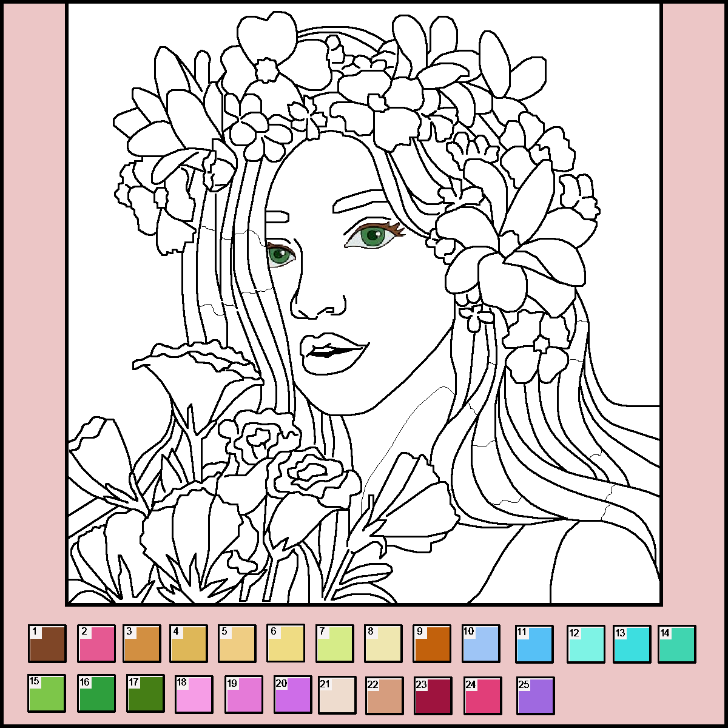Choose orange-tan swatch number 3

tap(142, 644)
